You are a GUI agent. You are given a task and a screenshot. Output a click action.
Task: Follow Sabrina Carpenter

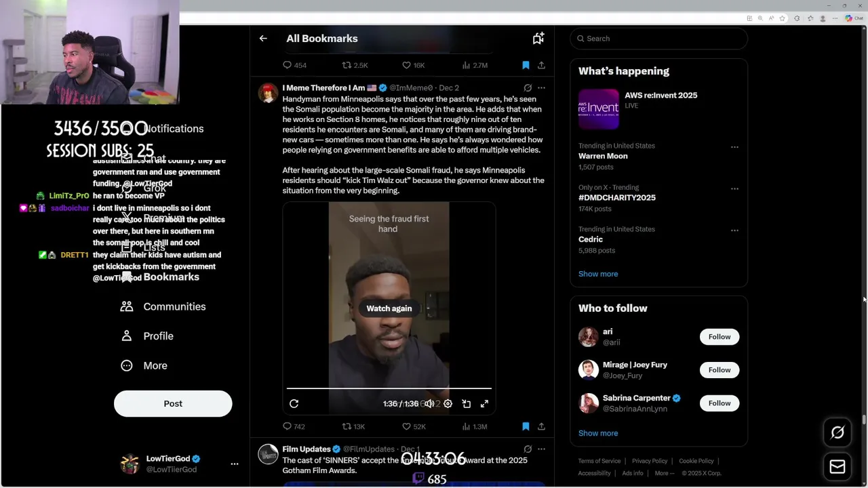click(x=719, y=403)
